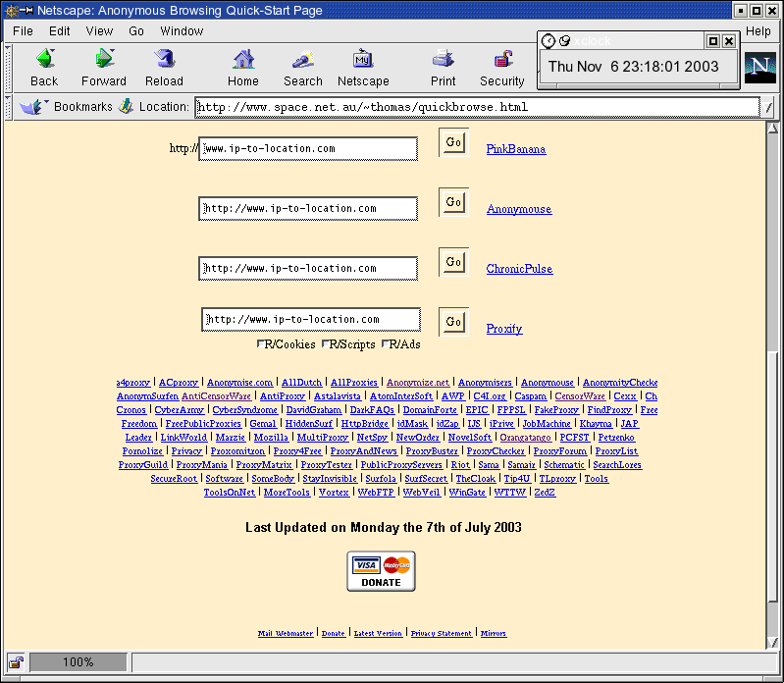Open the Mail Webmaster footer link
Image resolution: width=784 pixels, height=683 pixels.
tap(286, 634)
